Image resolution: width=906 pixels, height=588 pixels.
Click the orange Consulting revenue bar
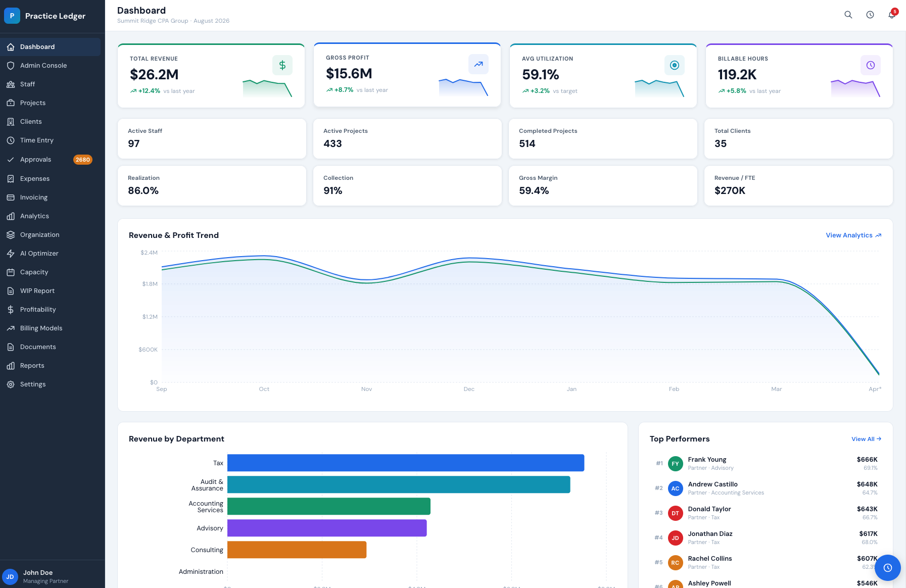click(x=297, y=550)
